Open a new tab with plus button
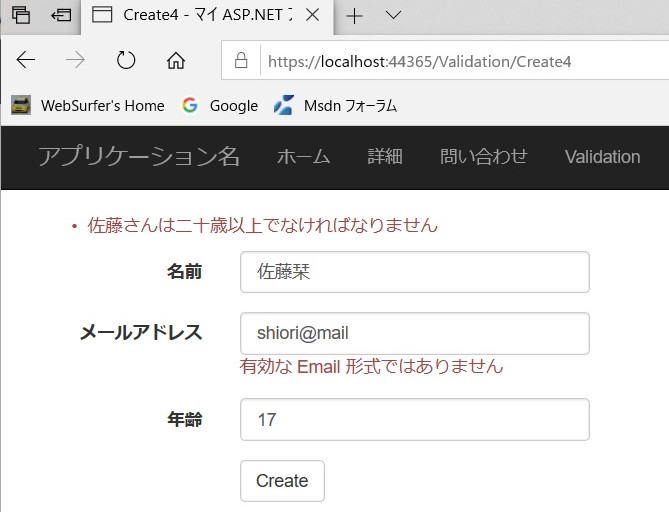Viewport: 669px width, 512px height. click(x=354, y=15)
